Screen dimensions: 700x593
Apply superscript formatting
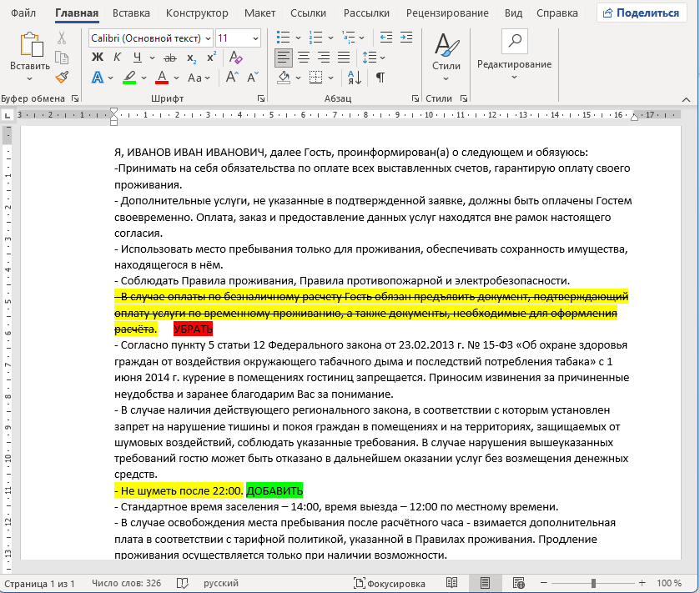tap(211, 58)
